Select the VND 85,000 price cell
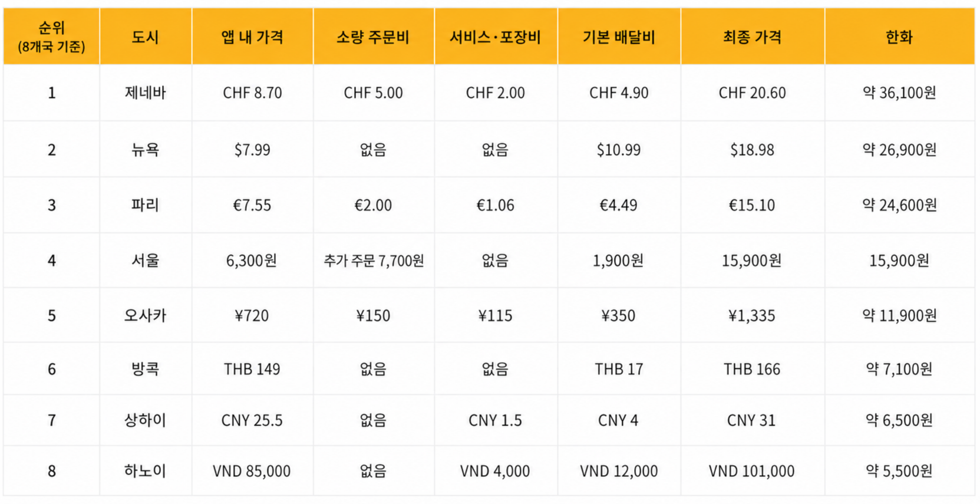Image resolution: width=980 pixels, height=504 pixels. tap(252, 471)
